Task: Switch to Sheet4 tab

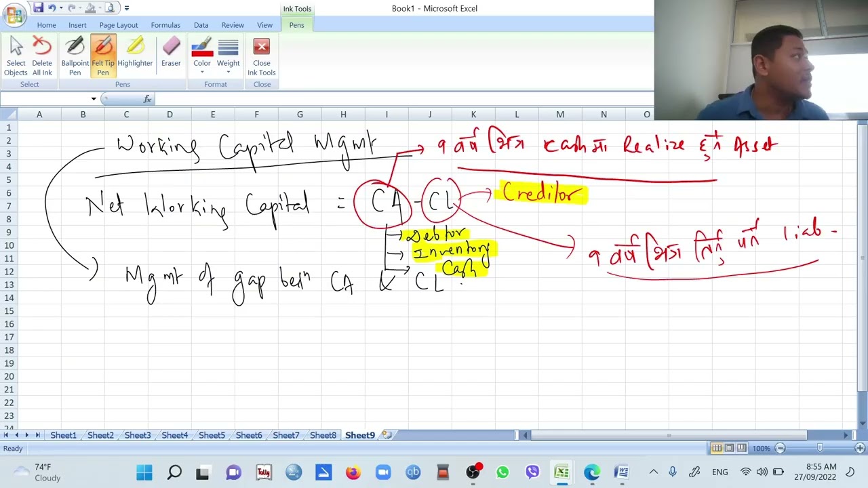Action: pos(174,435)
